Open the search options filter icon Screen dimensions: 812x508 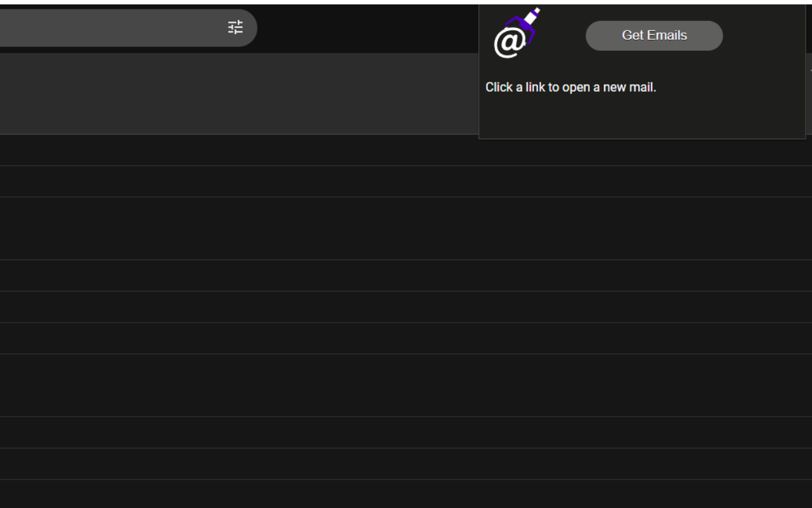(235, 27)
